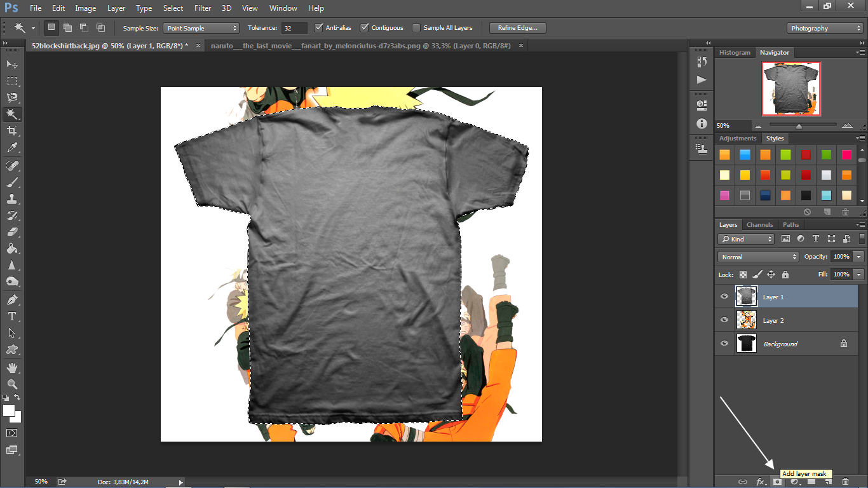Viewport: 868px width, 488px height.
Task: Open Opacity slider arrow
Action: [x=859, y=257]
